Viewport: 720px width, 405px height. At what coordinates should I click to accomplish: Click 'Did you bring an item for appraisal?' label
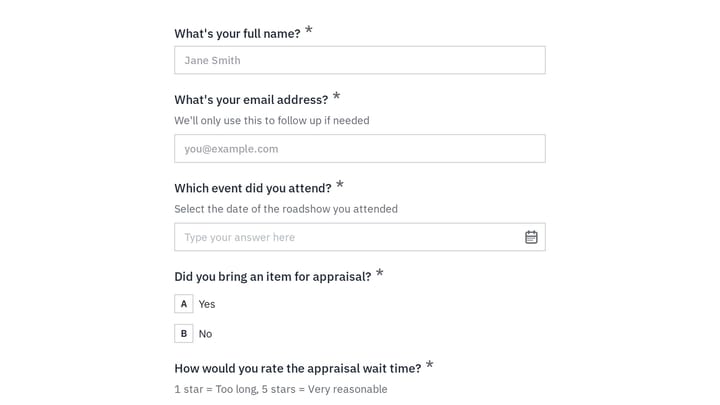[x=273, y=277]
